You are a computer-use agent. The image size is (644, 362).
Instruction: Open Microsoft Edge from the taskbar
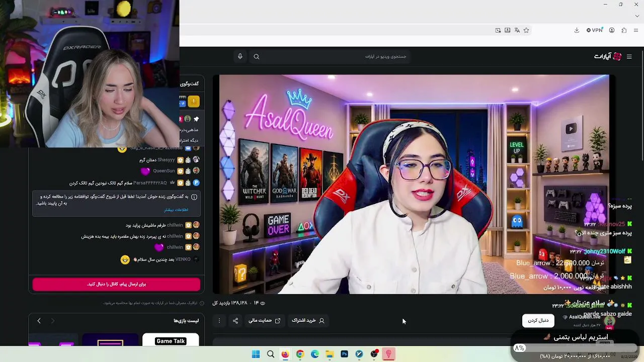[315, 354]
